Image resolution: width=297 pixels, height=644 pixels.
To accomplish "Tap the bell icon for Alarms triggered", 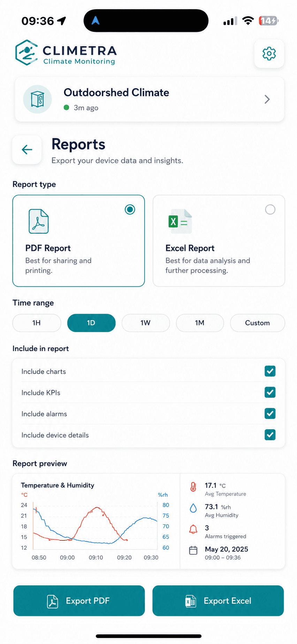I will point(193,529).
